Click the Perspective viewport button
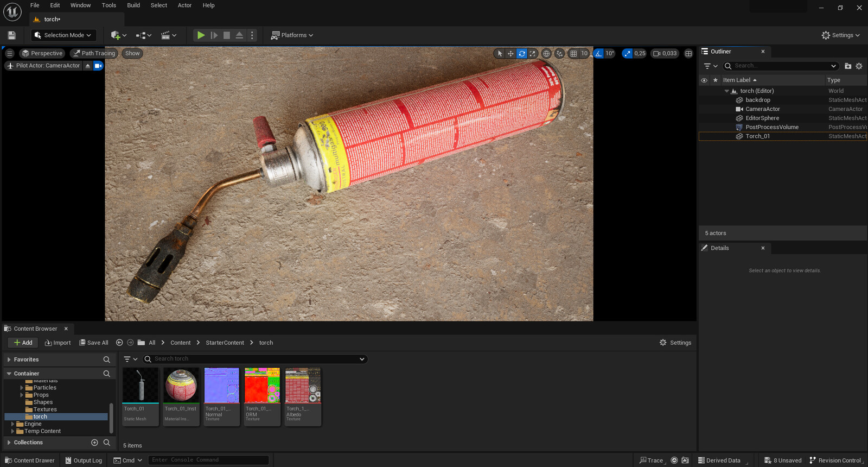This screenshot has height=467, width=868. [42, 53]
